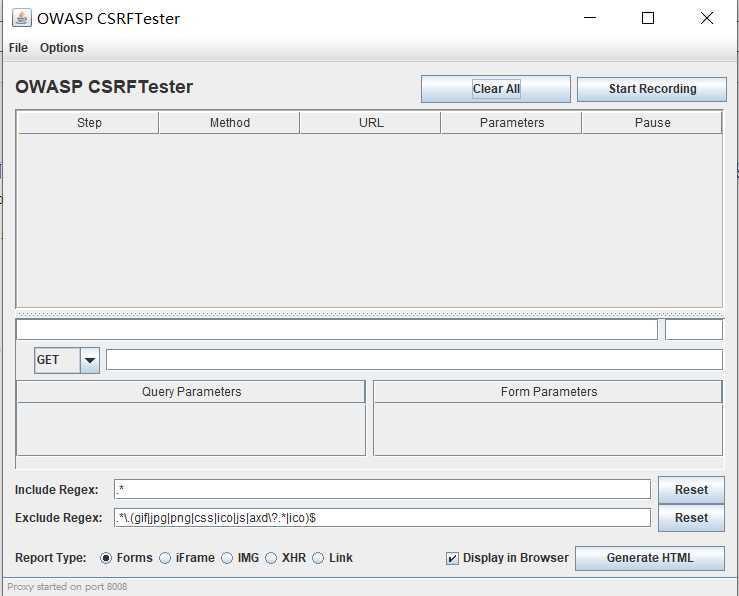This screenshot has height=596, width=739.
Task: Close the OWASP CSRFTester window
Action: point(706,18)
